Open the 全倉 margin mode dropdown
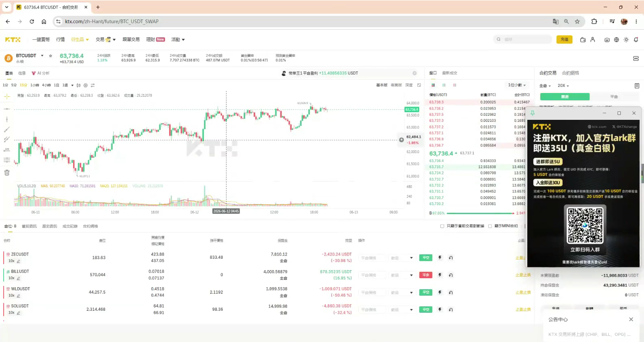Viewport: 644px width, 342px height. 545,86
